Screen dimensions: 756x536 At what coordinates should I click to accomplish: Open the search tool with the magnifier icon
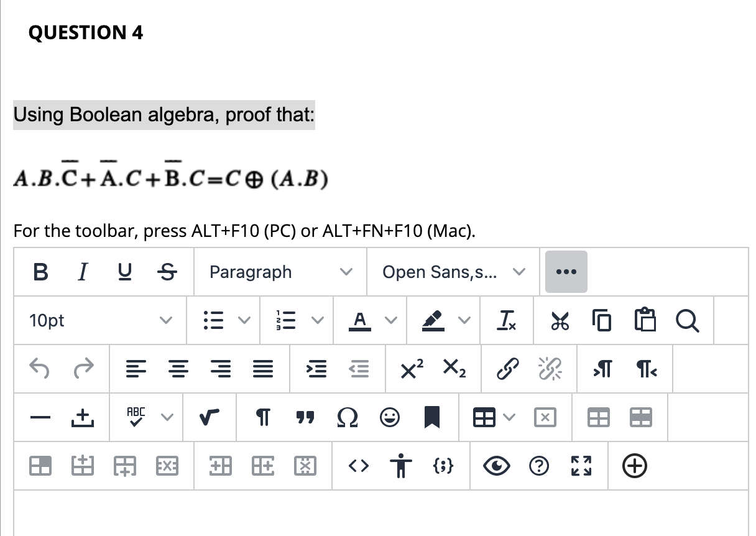coord(687,320)
